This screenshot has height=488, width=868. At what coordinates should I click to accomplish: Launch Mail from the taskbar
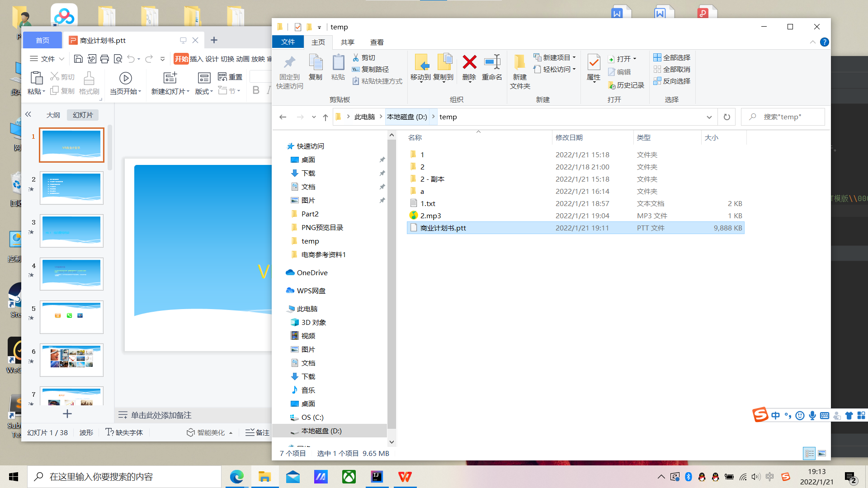coord(293,477)
